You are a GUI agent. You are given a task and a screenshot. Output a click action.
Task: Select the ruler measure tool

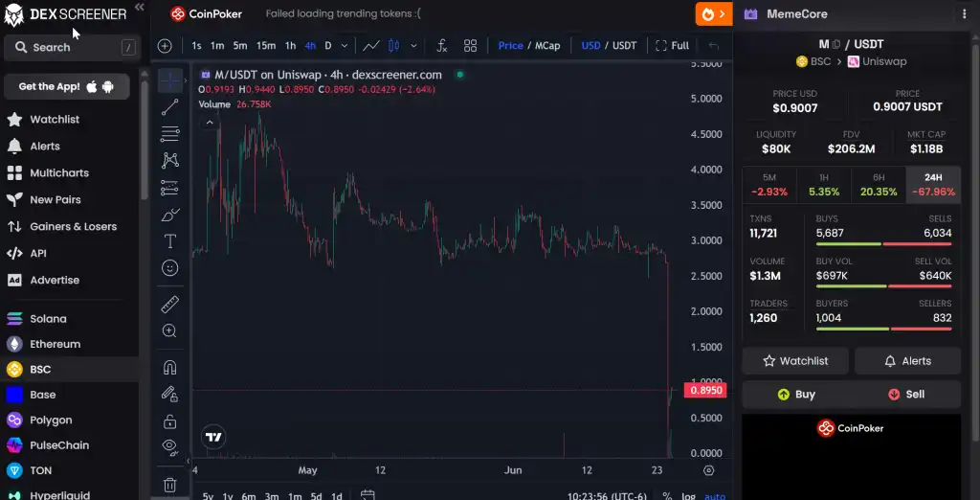click(169, 305)
